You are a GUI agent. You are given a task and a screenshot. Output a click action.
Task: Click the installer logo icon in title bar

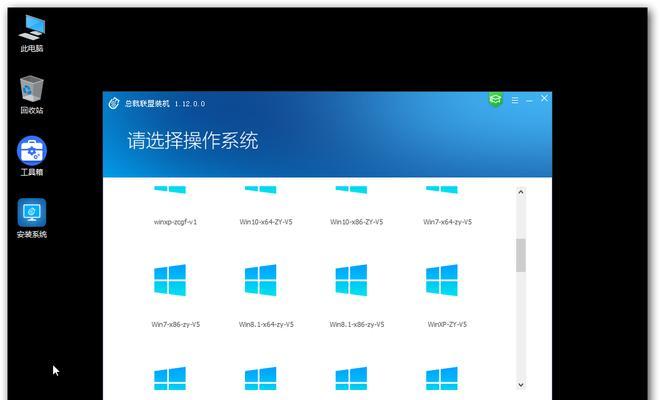tap(114, 103)
